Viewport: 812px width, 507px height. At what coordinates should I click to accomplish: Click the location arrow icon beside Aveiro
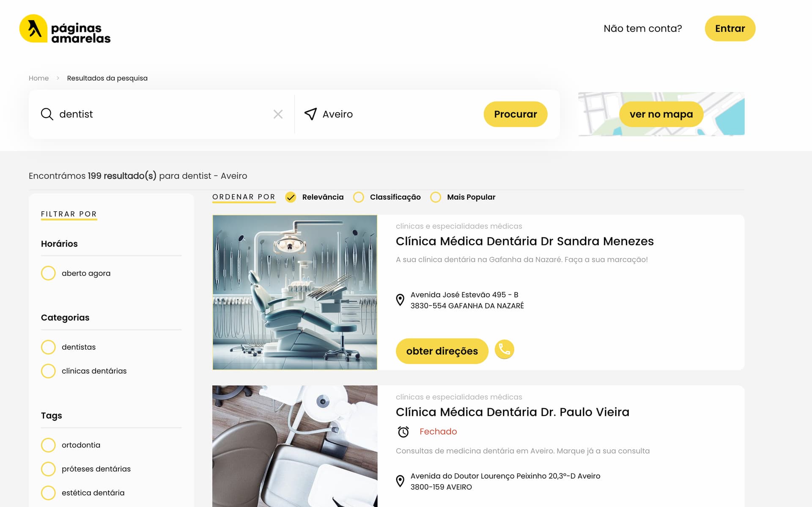[310, 114]
